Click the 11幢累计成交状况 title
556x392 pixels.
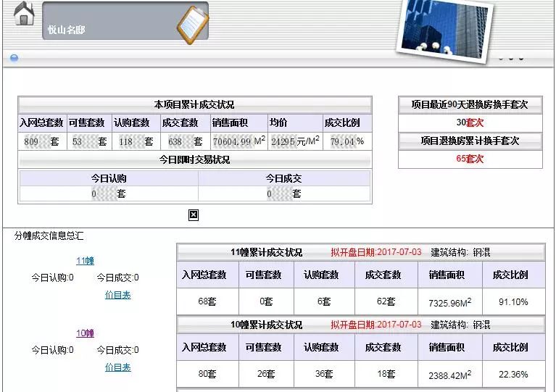coord(266,252)
